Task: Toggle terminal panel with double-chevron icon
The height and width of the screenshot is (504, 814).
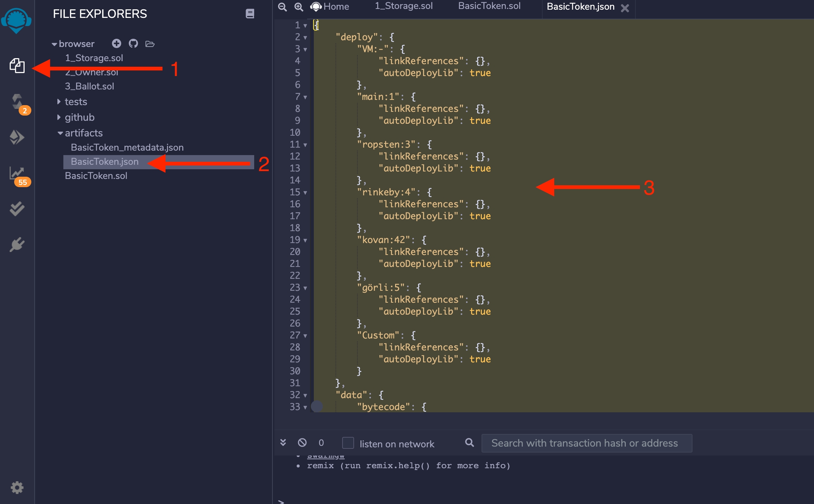Action: (x=283, y=443)
